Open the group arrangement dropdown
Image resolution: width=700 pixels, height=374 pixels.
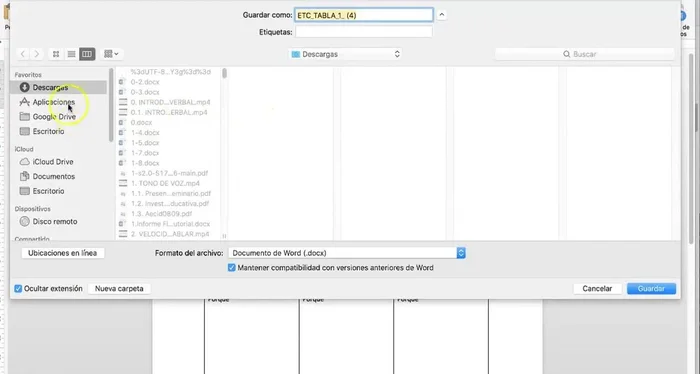pos(111,54)
